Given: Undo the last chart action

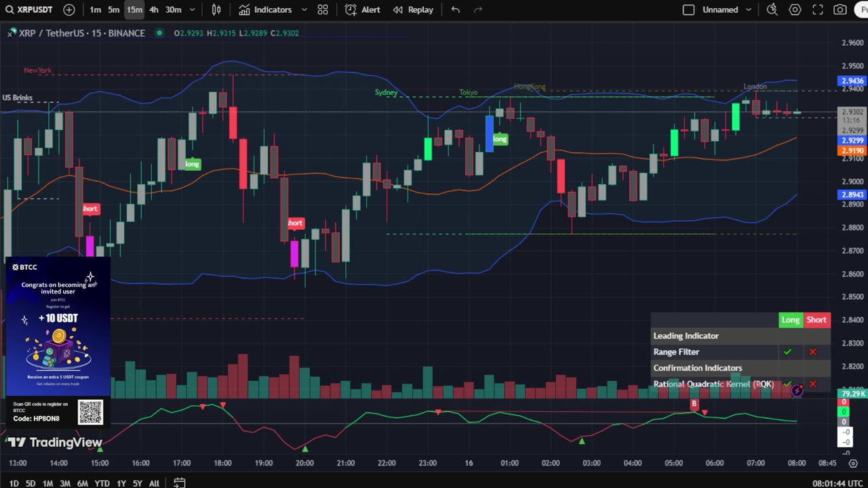Looking at the screenshot, I should tap(456, 9).
